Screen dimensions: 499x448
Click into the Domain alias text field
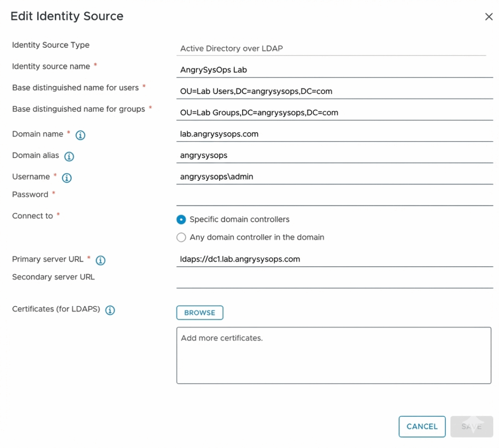coord(334,156)
